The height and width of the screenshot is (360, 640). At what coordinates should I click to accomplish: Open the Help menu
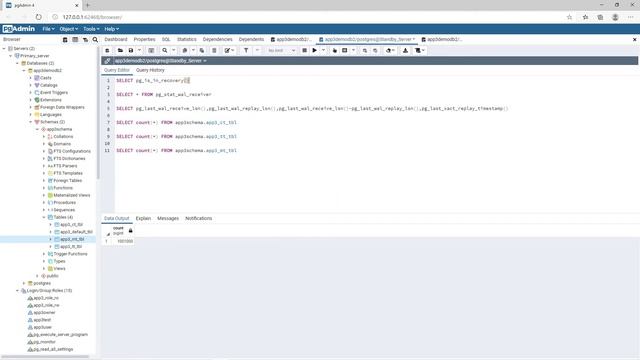pos(111,29)
